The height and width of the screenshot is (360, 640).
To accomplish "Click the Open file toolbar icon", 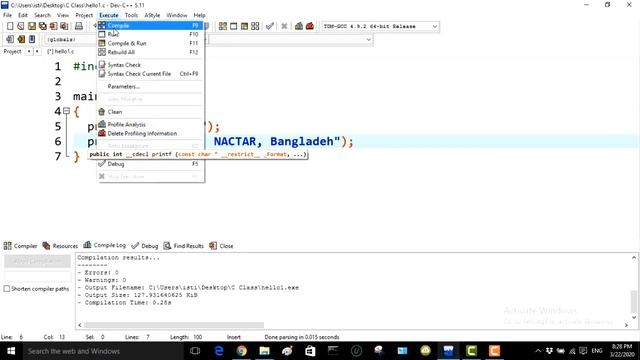I will coord(21,26).
